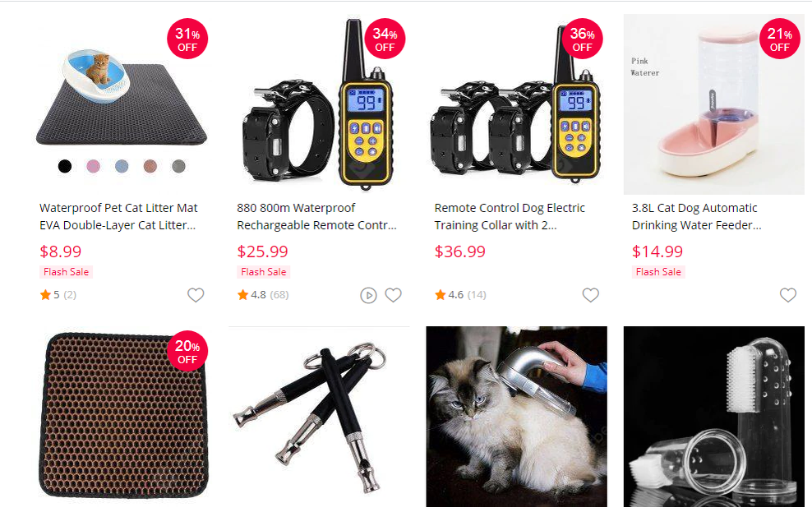Open the brown honeycomb mat product image
This screenshot has width=812, height=512.
click(x=122, y=417)
